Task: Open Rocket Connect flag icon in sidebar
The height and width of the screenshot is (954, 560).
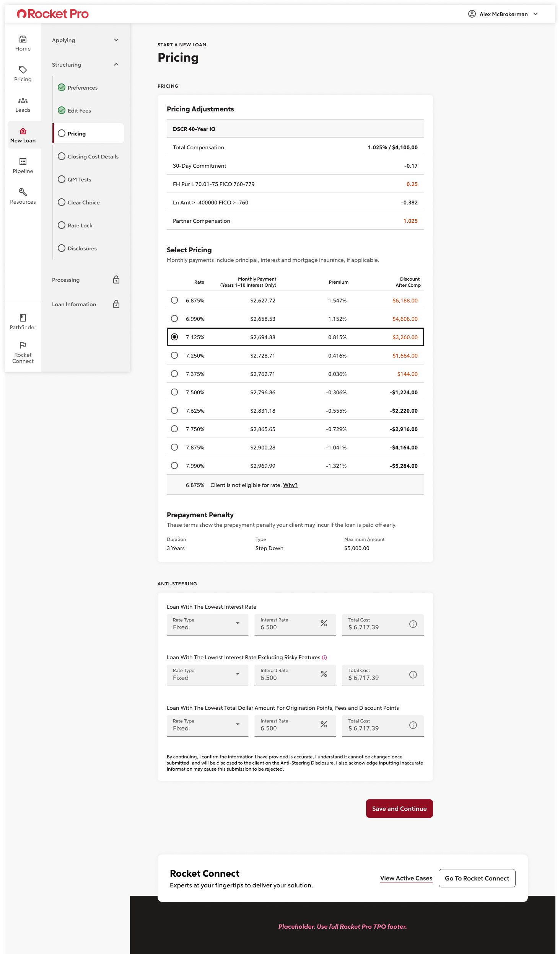Action: click(23, 345)
